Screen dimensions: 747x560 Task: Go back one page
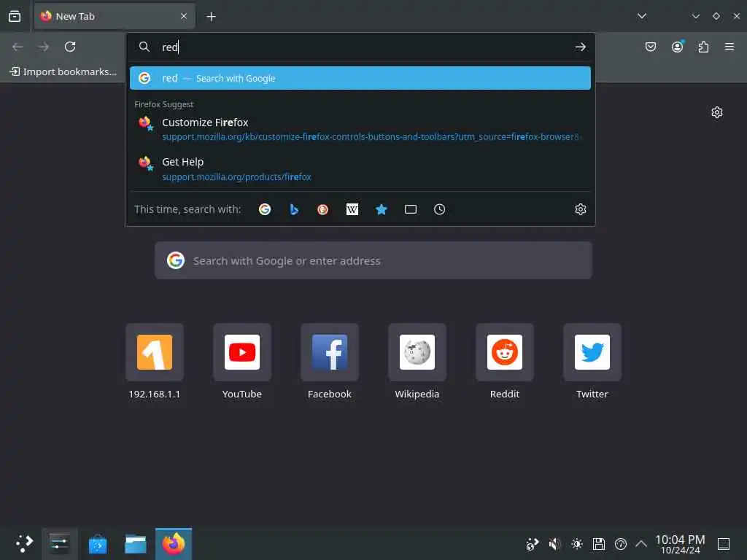[18, 47]
